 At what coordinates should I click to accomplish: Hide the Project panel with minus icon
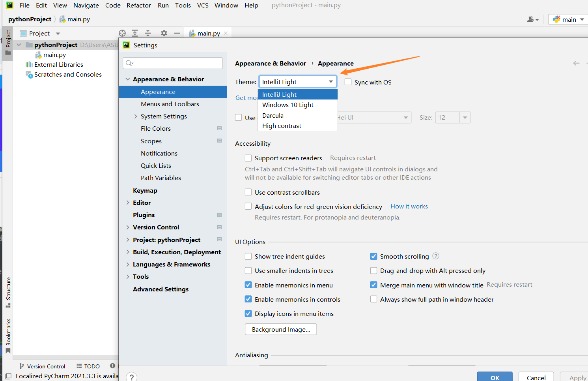click(x=177, y=33)
